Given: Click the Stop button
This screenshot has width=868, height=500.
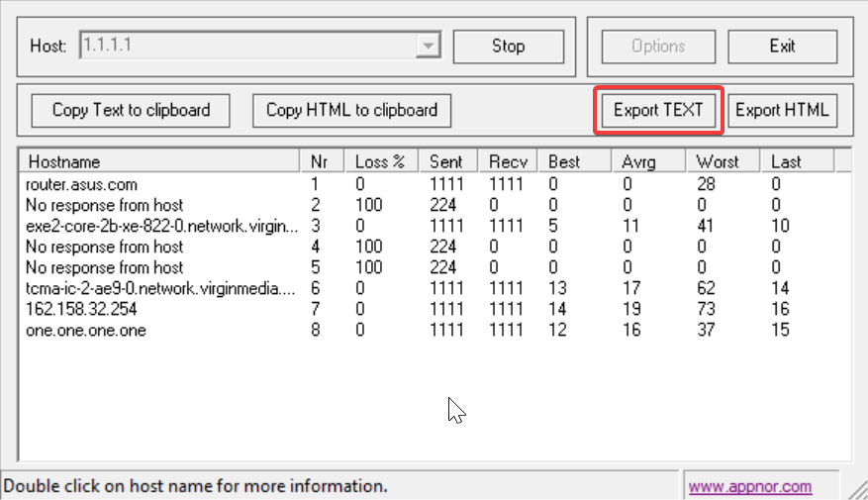Looking at the screenshot, I should (x=508, y=47).
